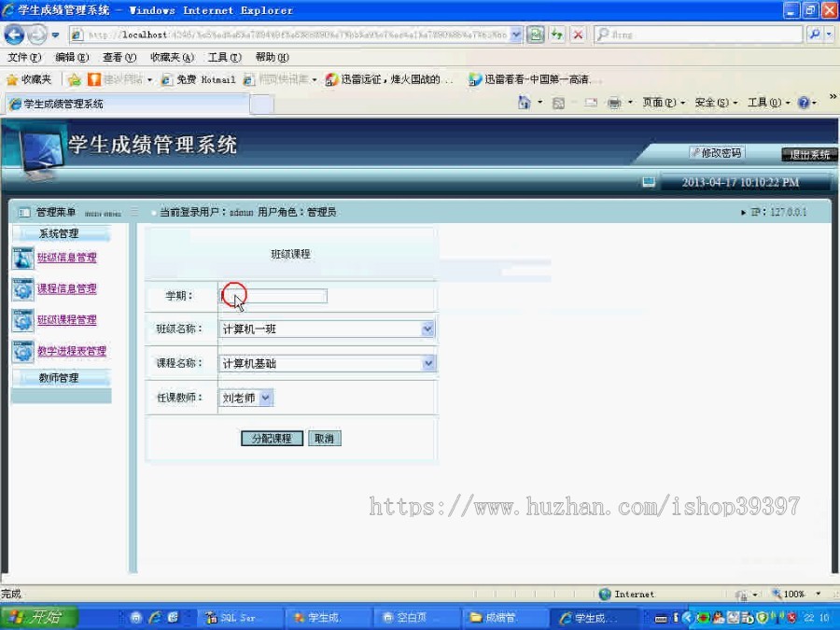The height and width of the screenshot is (630, 840).
Task: Click the 管理菜单 panel icon
Action: coord(24,213)
